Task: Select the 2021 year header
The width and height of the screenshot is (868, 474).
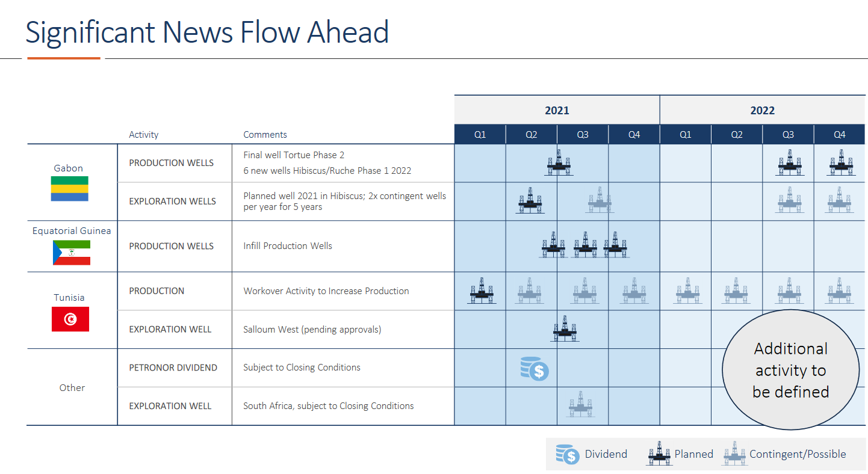Action: (x=557, y=110)
